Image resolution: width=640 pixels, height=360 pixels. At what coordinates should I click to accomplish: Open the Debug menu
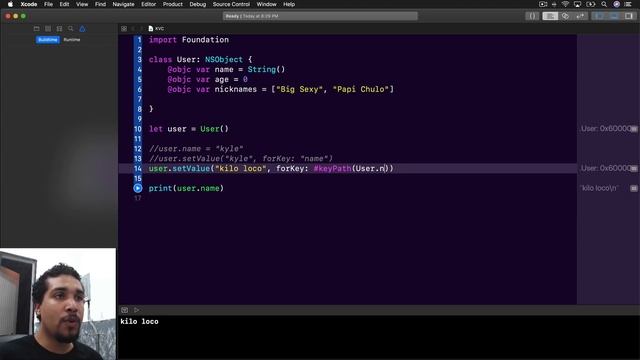tap(198, 4)
